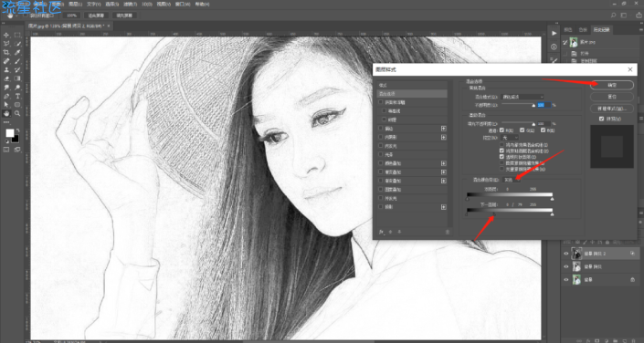Add another 描边 effect via plus
644x343 pixels.
point(444,129)
